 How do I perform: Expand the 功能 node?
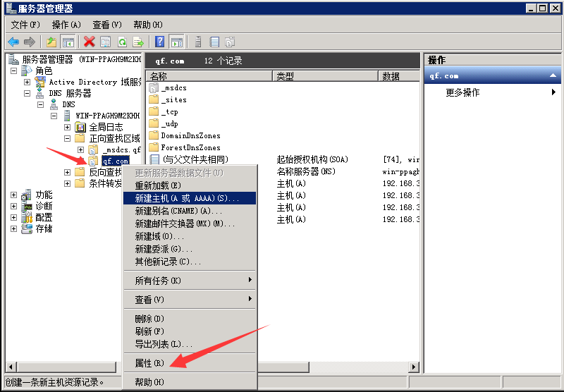point(13,195)
